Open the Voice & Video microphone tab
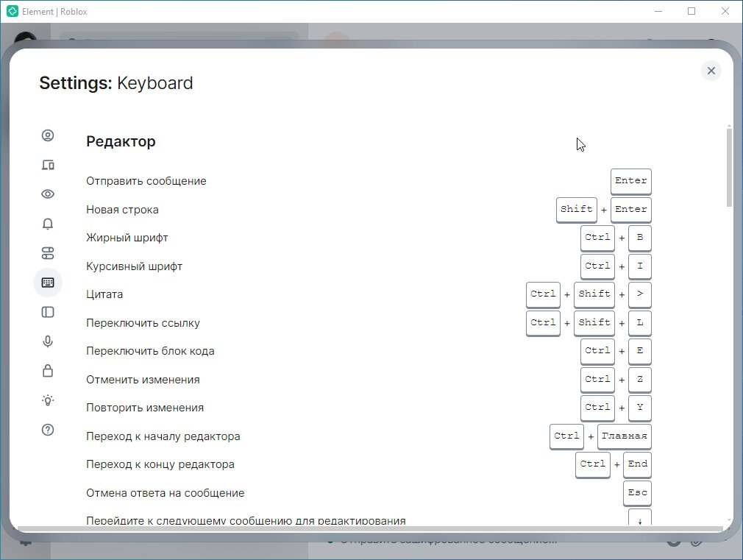 (48, 341)
